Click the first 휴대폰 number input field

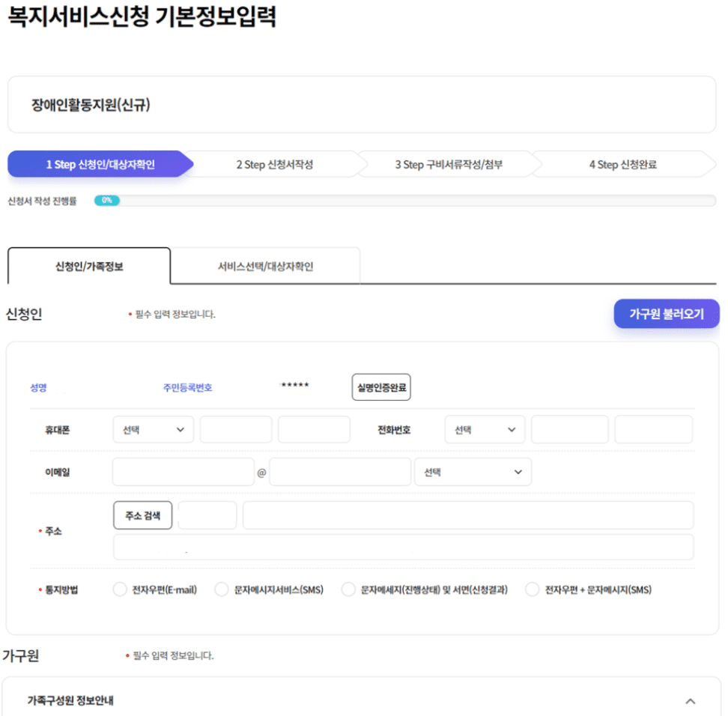[x=235, y=429]
